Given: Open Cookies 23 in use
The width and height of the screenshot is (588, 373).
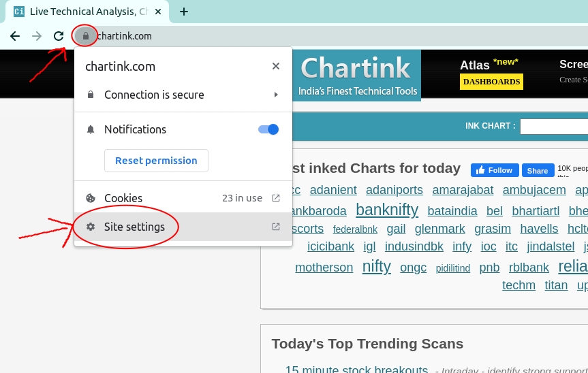Looking at the screenshot, I should [183, 198].
